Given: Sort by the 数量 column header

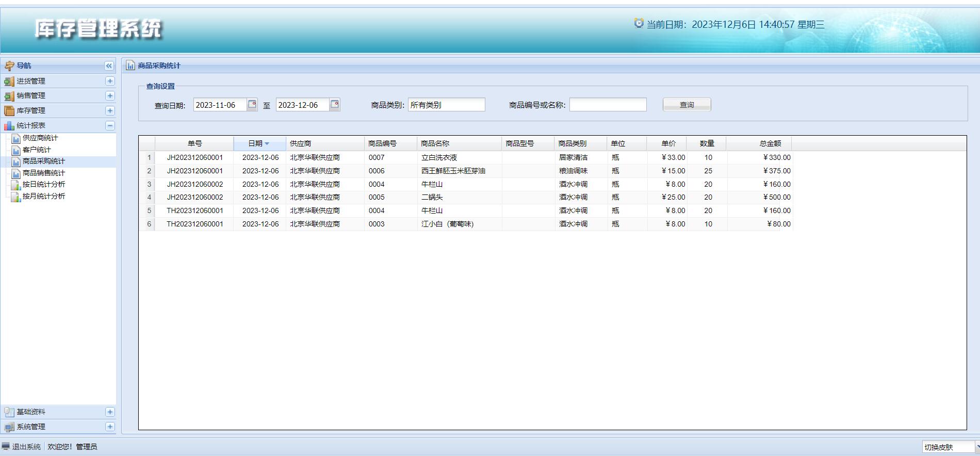Looking at the screenshot, I should coord(707,143).
